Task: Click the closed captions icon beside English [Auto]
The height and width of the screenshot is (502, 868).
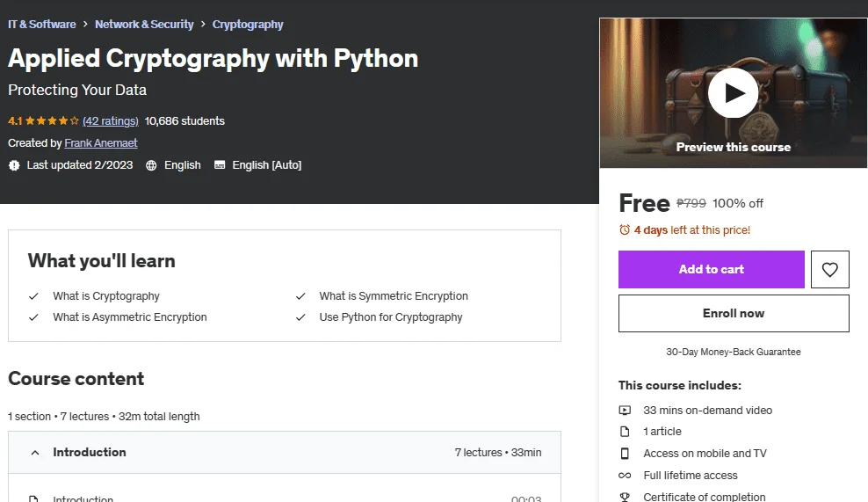Action: [x=220, y=164]
